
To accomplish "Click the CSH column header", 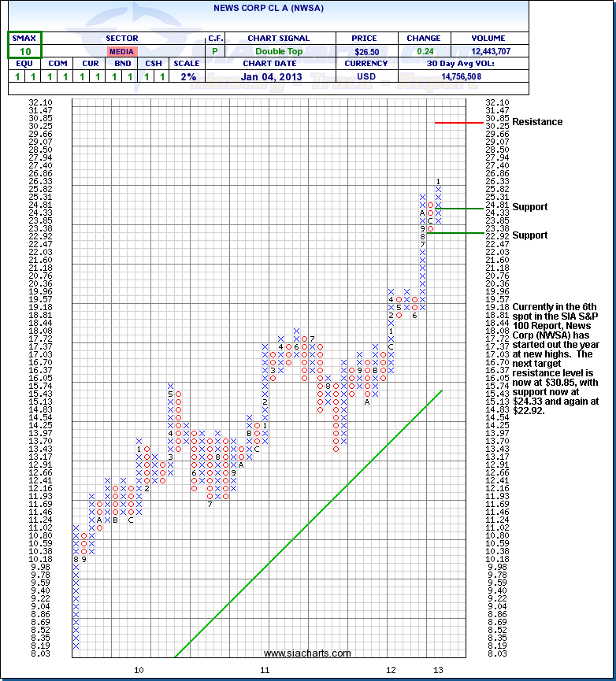I will (x=153, y=65).
